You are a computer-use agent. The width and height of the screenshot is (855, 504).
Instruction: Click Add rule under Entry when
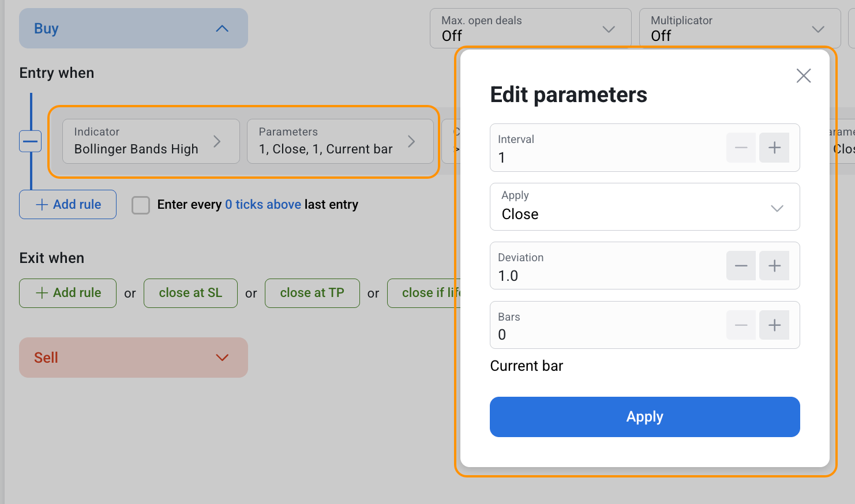click(x=68, y=205)
